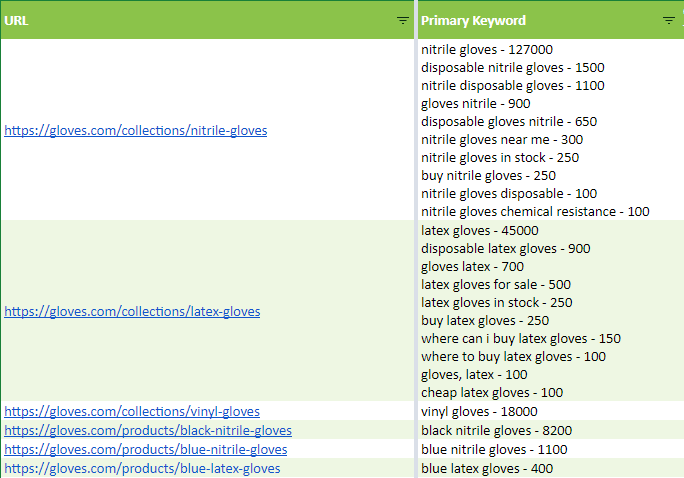Image resolution: width=684 pixels, height=478 pixels.
Task: Open the URL column filter icon
Action: [402, 20]
